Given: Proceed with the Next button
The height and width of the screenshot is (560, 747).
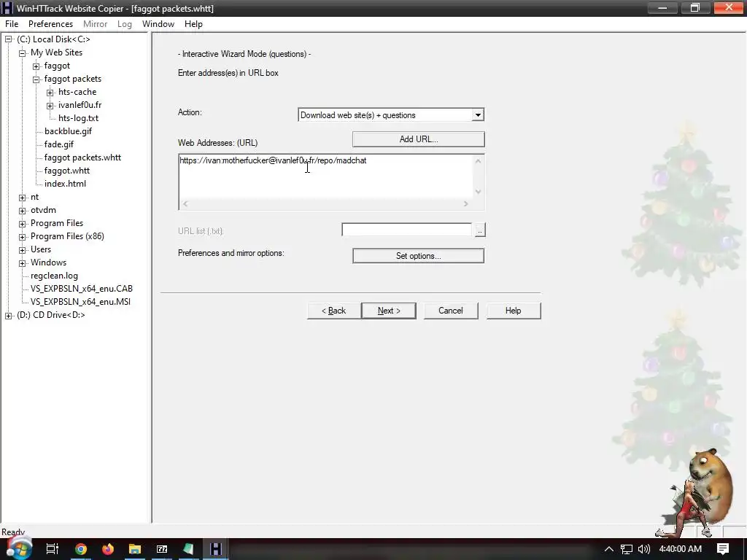Looking at the screenshot, I should pyautogui.click(x=388, y=311).
